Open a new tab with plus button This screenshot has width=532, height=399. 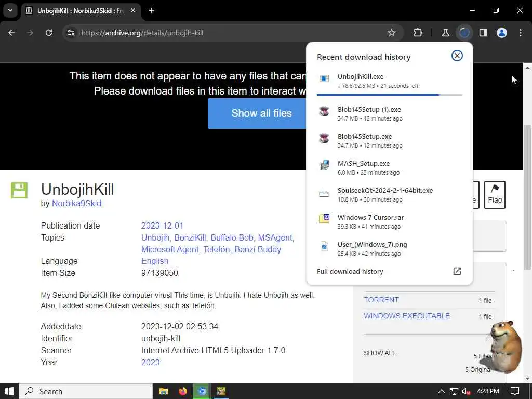[152, 10]
